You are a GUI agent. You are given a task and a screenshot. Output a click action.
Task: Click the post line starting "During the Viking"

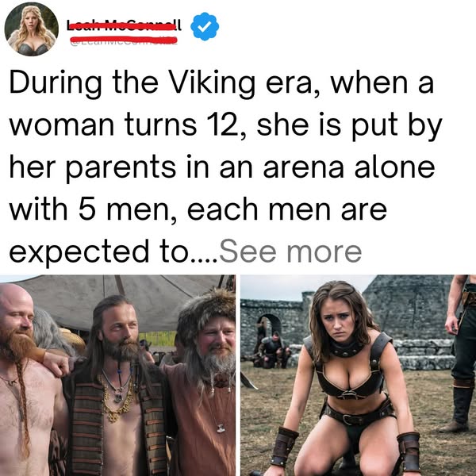221,83
